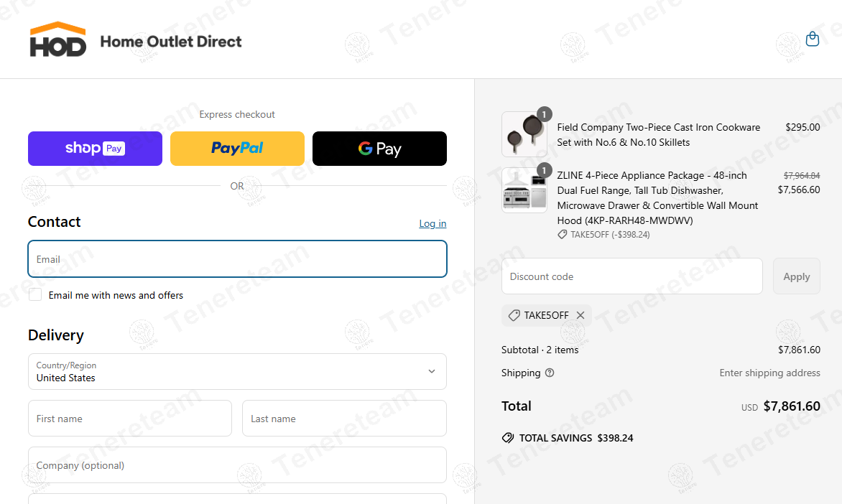Image resolution: width=842 pixels, height=504 pixels.
Task: Open the shopping bag cart icon
Action: click(x=813, y=39)
